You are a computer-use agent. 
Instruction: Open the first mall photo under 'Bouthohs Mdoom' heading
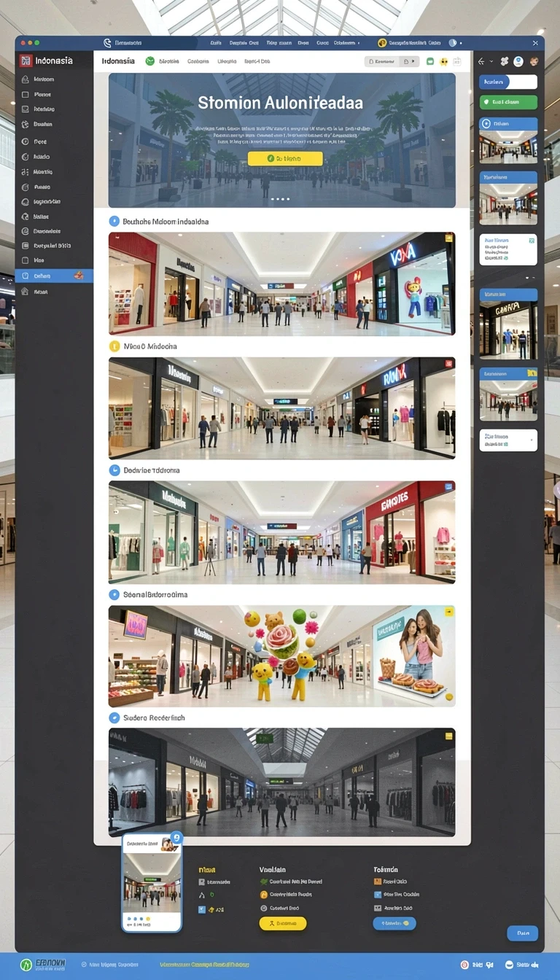coord(281,284)
